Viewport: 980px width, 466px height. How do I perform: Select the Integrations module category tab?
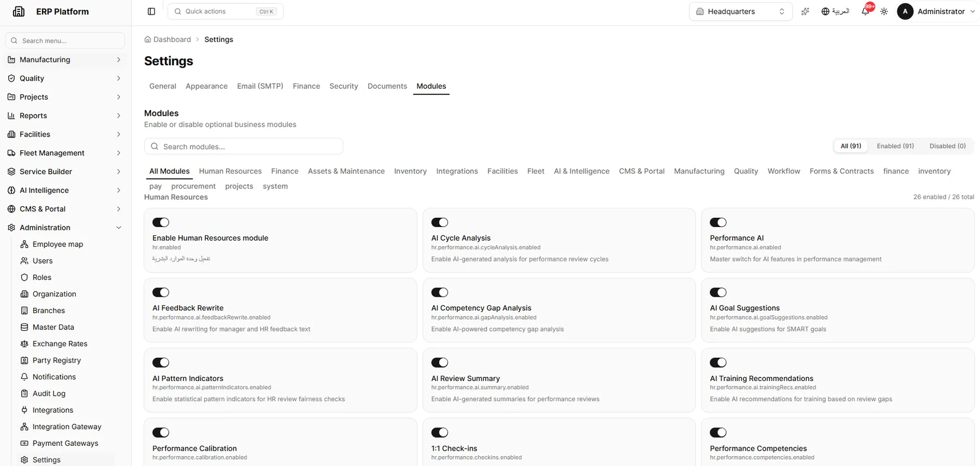(457, 171)
